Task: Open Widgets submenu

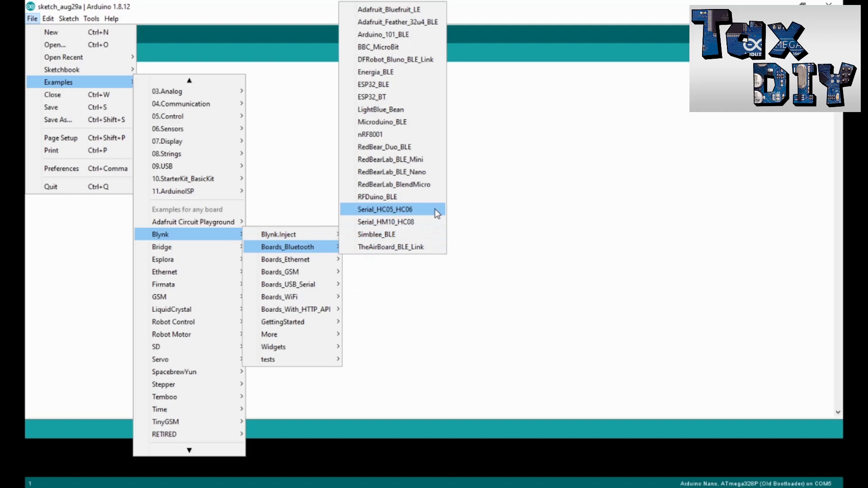Action: 292,347
